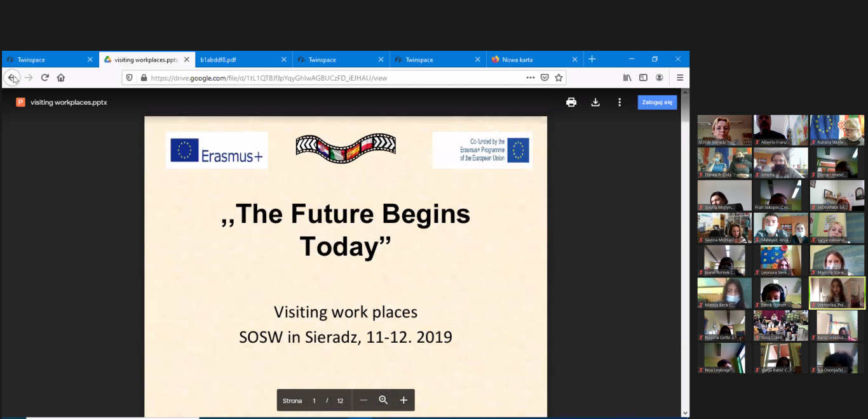868x419 pixels.
Task: Save page to Pocket icon
Action: (545, 77)
